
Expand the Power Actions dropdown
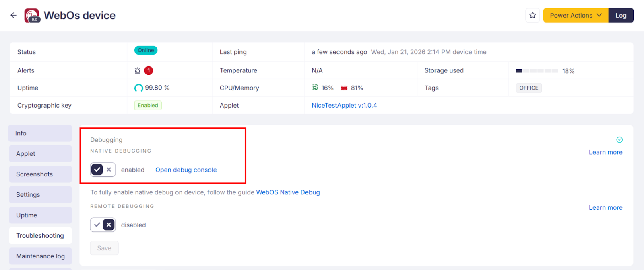[576, 15]
